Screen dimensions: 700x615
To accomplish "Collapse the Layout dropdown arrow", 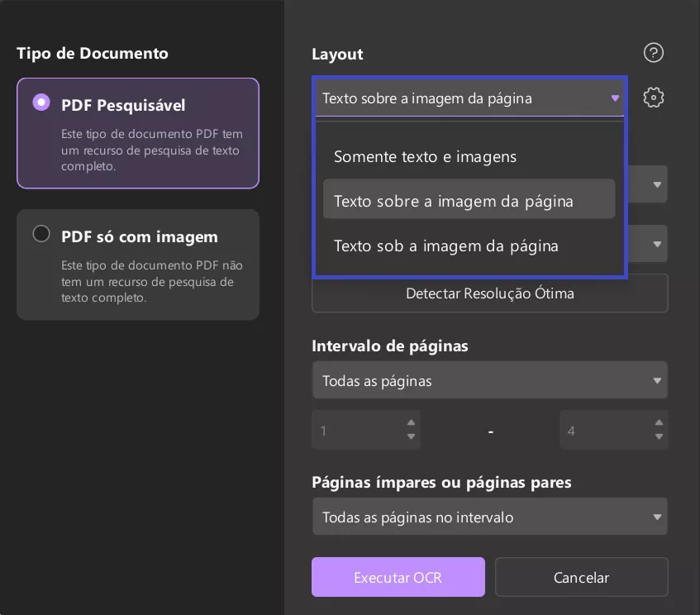I will coord(615,98).
